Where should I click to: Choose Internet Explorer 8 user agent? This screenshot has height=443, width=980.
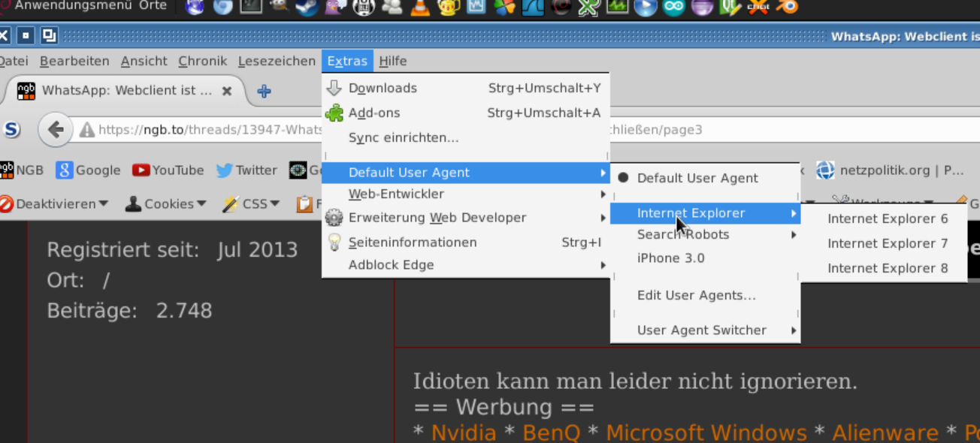pyautogui.click(x=887, y=268)
